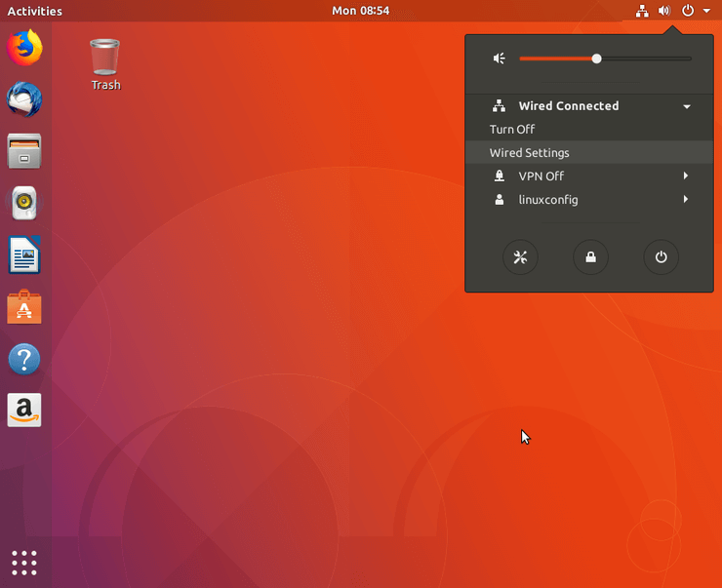Turn Off the wired connection

point(589,130)
